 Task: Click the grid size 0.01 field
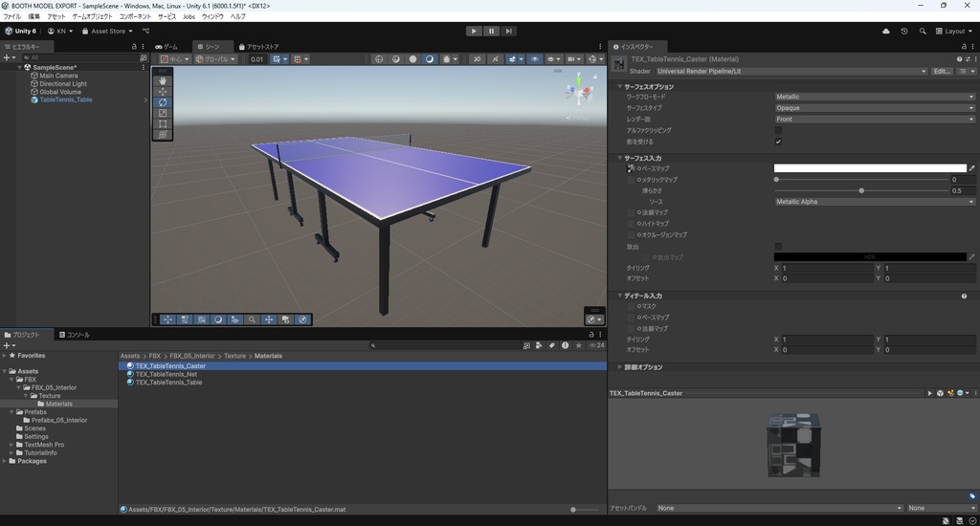pos(256,59)
